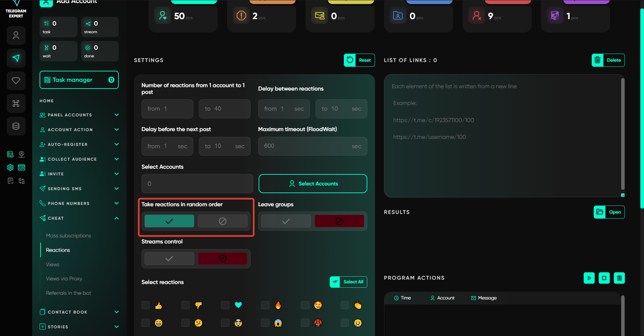Screen dimensions: 644x336
Task: Click the diamond icon in left sidebar
Action: (x=16, y=81)
